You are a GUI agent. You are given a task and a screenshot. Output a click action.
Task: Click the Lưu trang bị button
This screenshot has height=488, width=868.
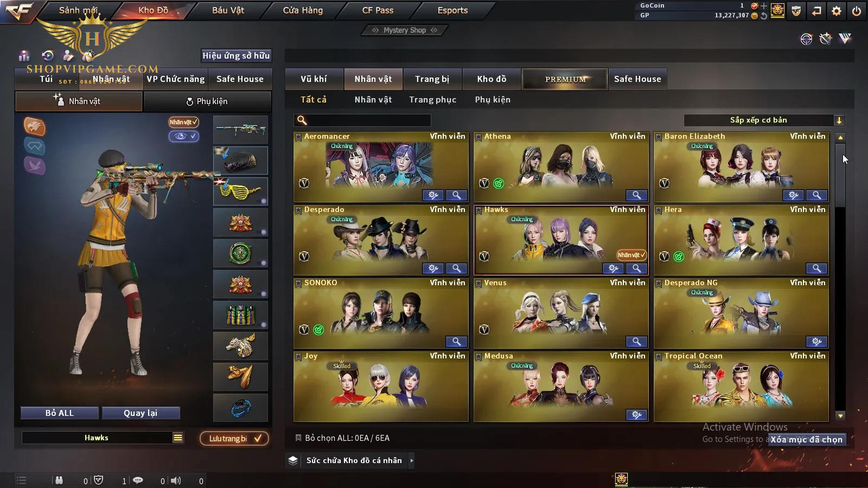[x=234, y=438]
